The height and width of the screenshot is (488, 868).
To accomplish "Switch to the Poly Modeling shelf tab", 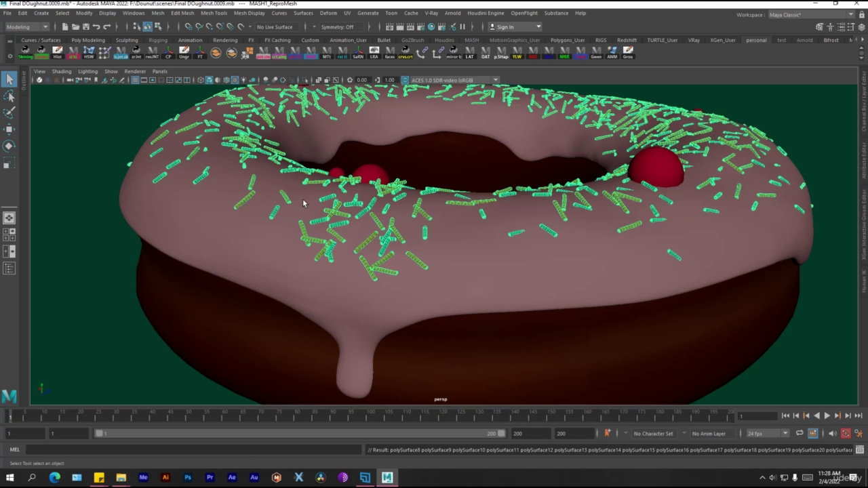I will 88,40.
